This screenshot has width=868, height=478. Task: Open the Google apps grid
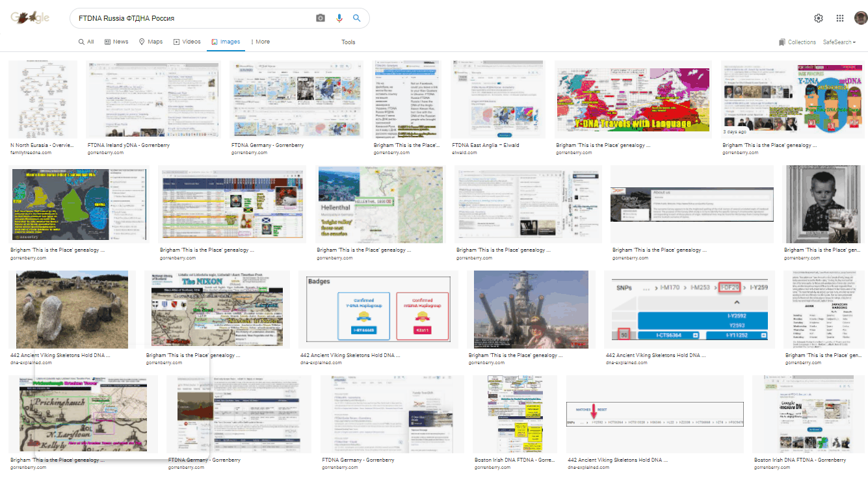click(x=840, y=18)
